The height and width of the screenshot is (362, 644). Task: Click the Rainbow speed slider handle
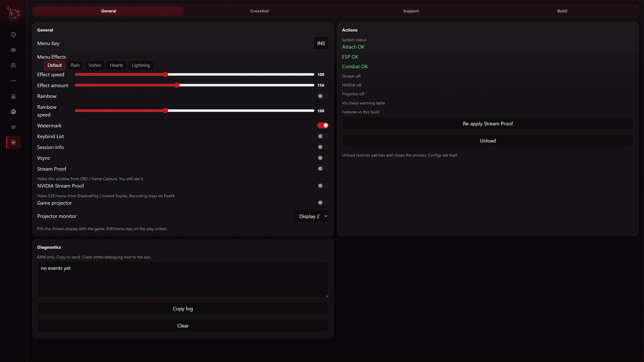[x=165, y=111]
